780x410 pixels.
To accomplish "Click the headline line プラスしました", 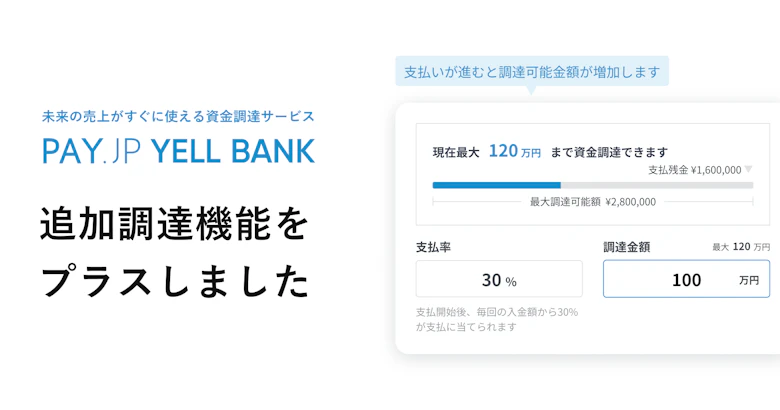I will point(174,281).
